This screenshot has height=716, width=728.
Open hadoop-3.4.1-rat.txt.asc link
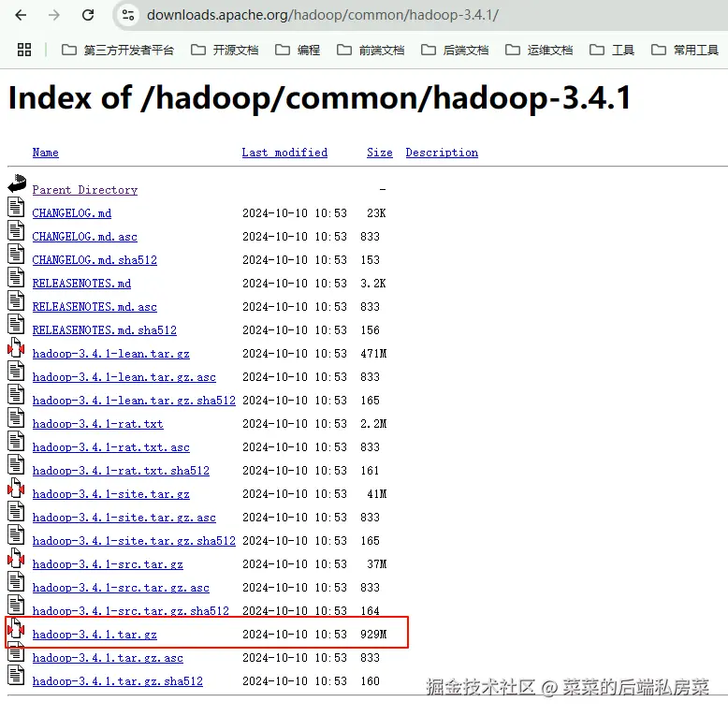click(x=111, y=447)
